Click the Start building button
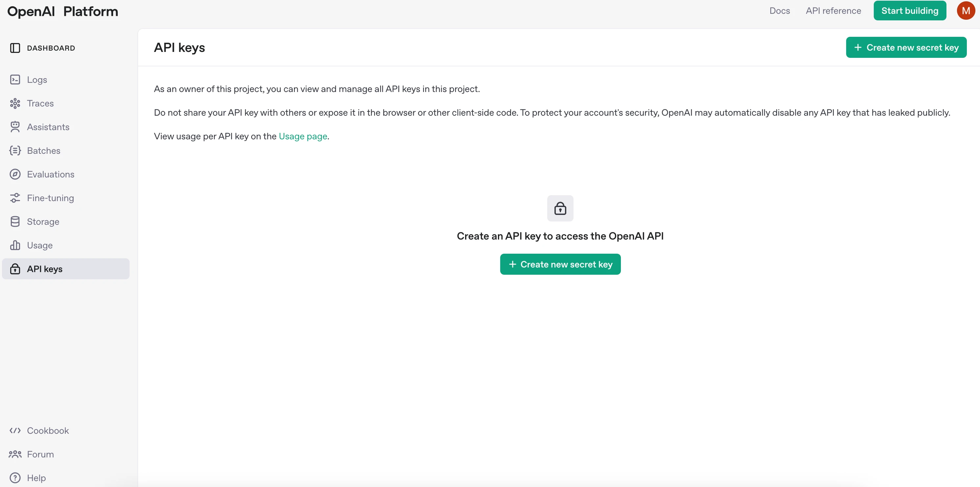 (x=910, y=11)
